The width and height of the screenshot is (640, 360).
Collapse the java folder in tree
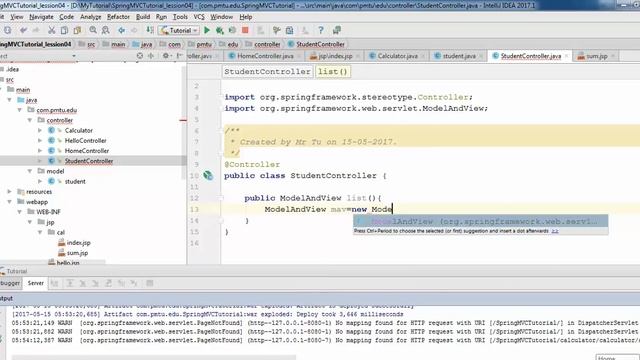click(9, 100)
